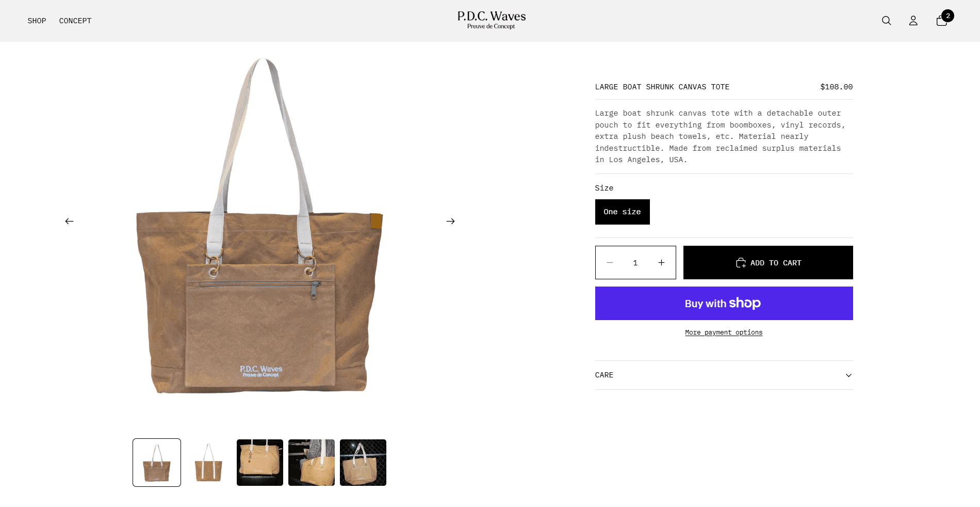Image resolution: width=980 pixels, height=507 pixels.
Task: Decrease quantity with minus icon
Action: [610, 263]
